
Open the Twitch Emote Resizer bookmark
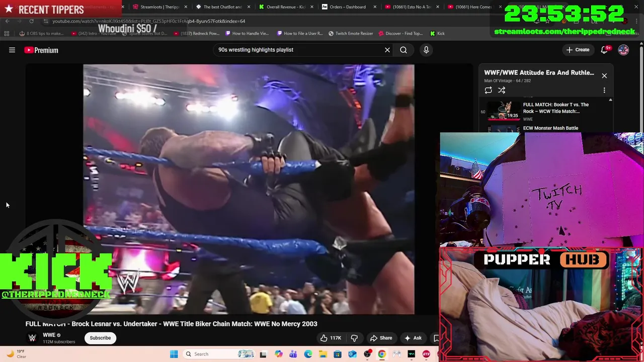(351, 34)
